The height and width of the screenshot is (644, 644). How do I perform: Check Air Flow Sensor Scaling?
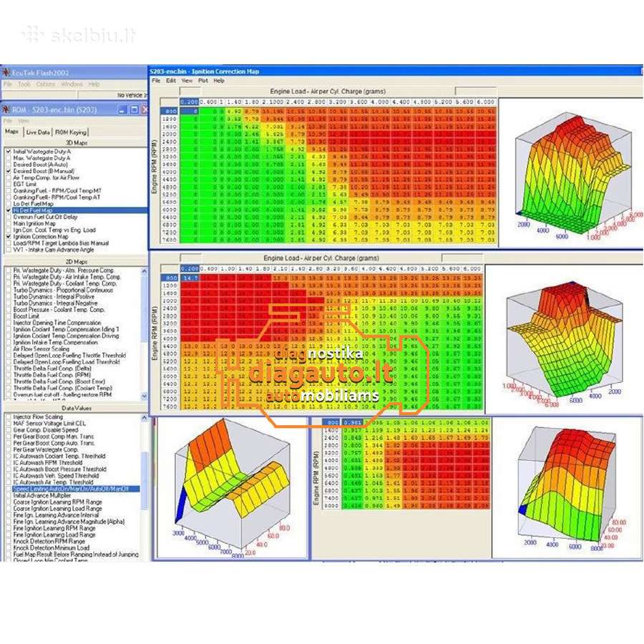coord(9,348)
